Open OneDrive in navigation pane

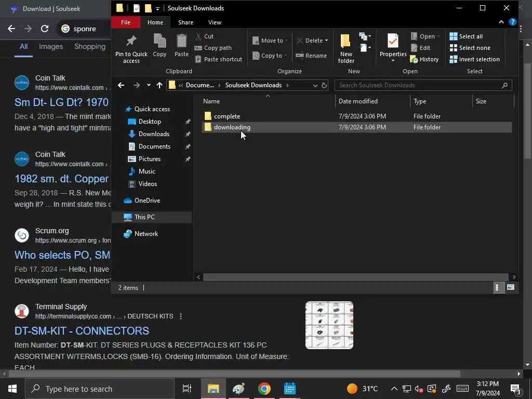147,201
